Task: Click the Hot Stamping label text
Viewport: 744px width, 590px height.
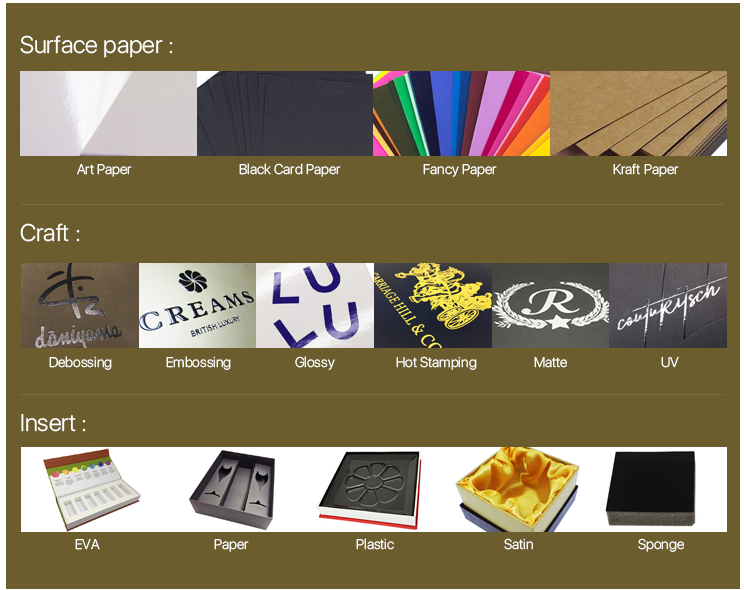Action: (x=436, y=363)
